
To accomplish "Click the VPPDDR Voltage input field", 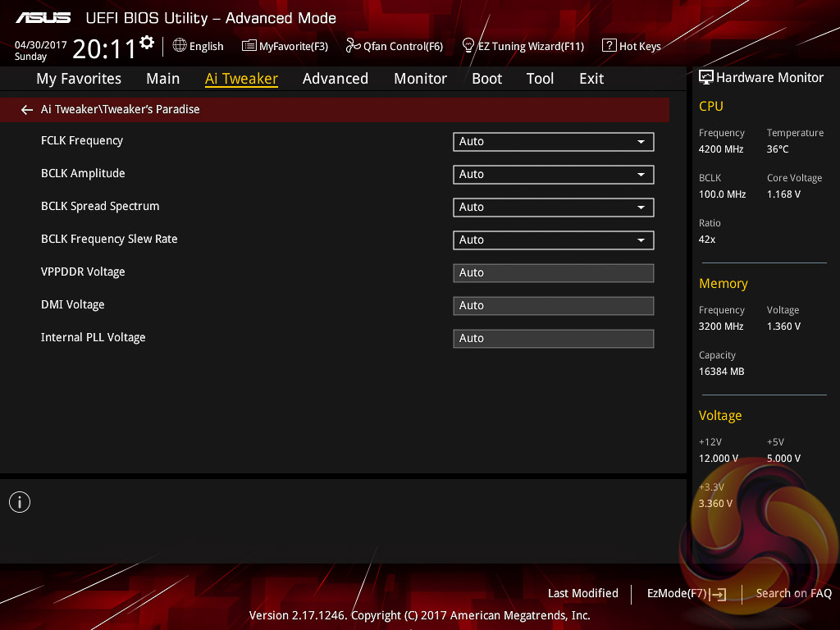I will pos(553,272).
